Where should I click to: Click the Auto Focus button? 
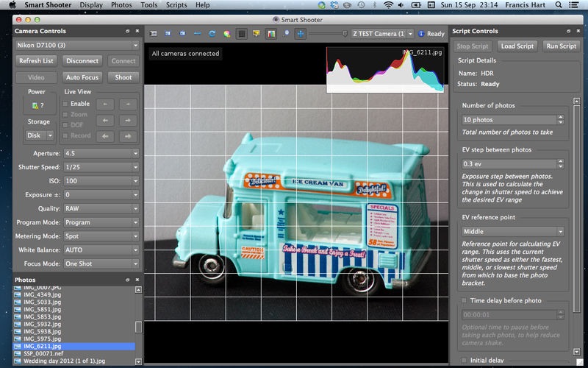[82, 77]
